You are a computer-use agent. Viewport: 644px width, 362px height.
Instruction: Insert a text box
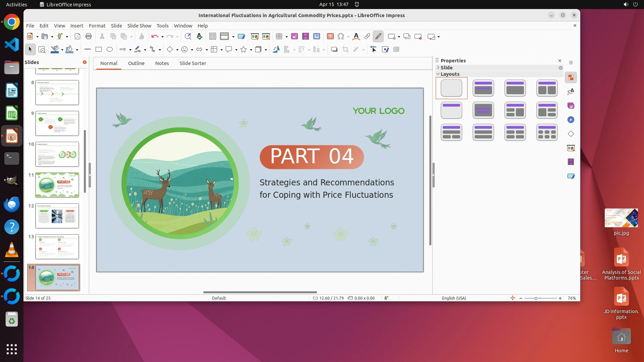330,37
